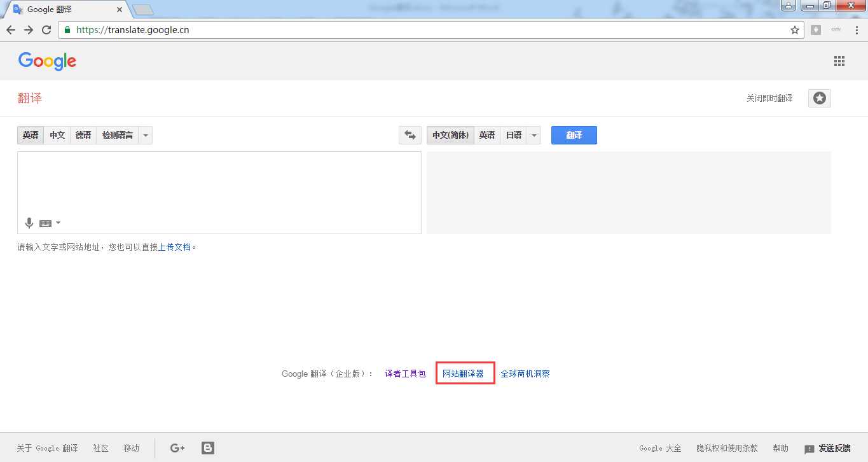The height and width of the screenshot is (462, 868).
Task: Select 德语 as source language
Action: coord(83,135)
